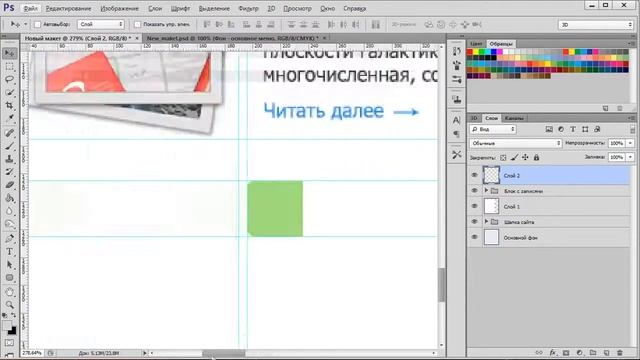
Task: Open the Paragraph panel icon in dock
Action: 456,134
